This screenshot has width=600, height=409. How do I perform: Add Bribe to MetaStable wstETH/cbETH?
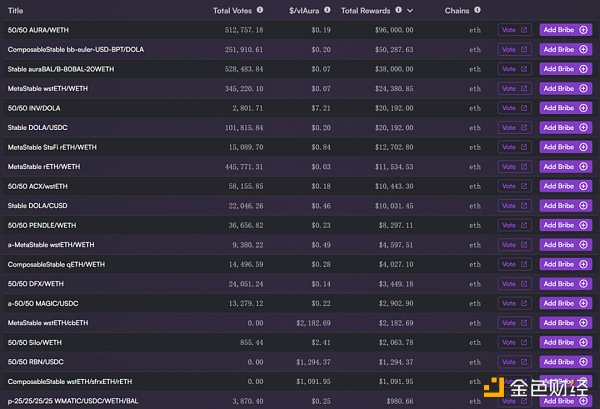566,323
